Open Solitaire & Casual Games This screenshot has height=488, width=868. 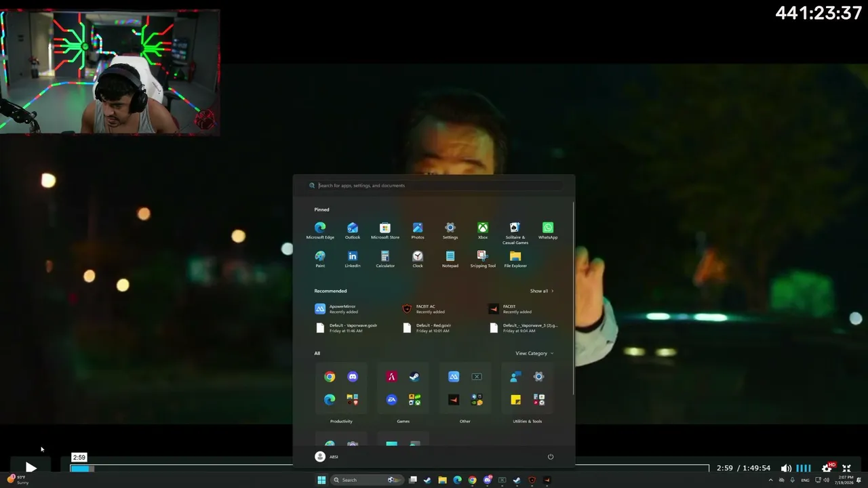[x=515, y=233]
